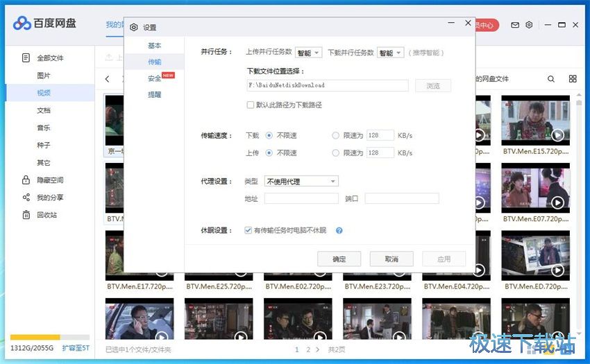Click upload speed limit value field
The image size is (590, 364).
(x=380, y=153)
